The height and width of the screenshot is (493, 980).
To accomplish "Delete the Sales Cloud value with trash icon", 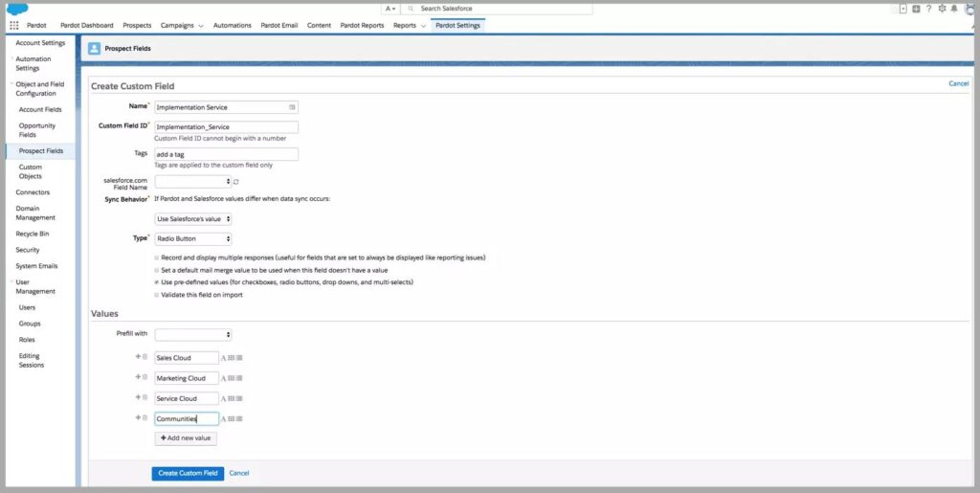I will pos(145,357).
